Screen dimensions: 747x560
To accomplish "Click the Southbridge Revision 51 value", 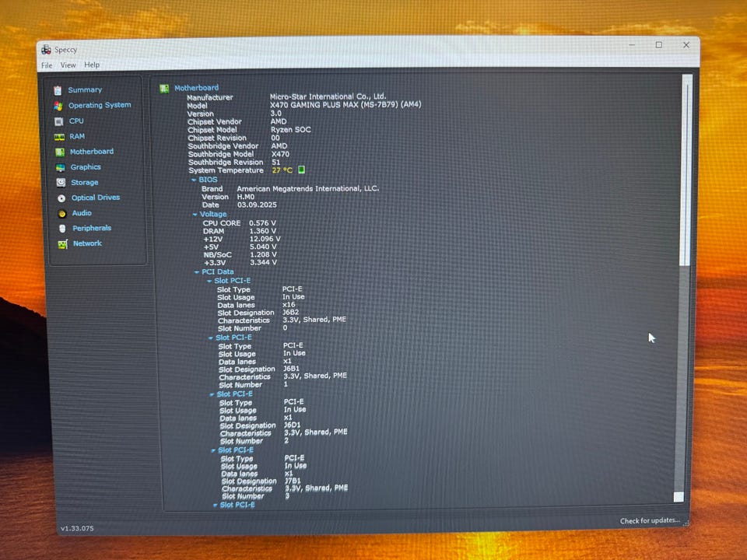I will click(x=275, y=163).
